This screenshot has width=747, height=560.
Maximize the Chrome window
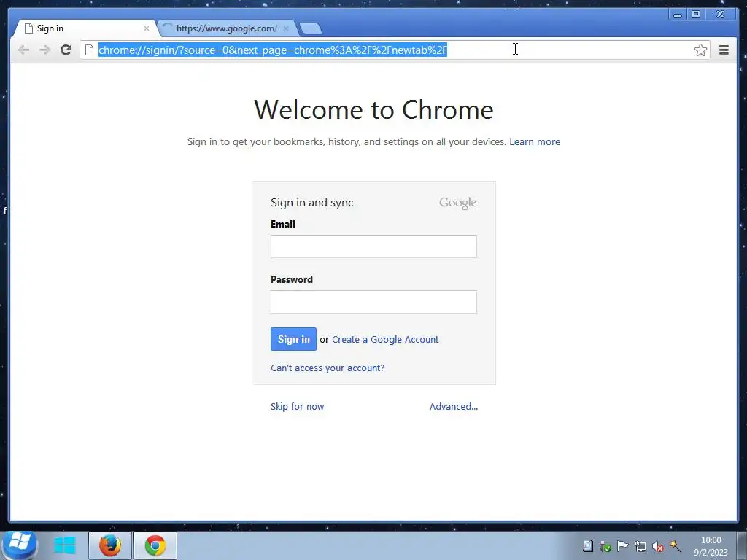tap(696, 15)
